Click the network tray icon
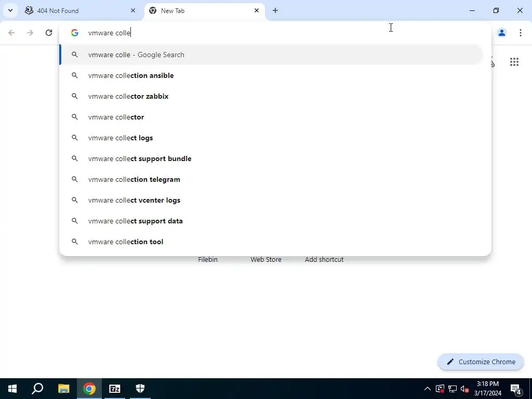Image resolution: width=532 pixels, height=399 pixels. (x=453, y=389)
